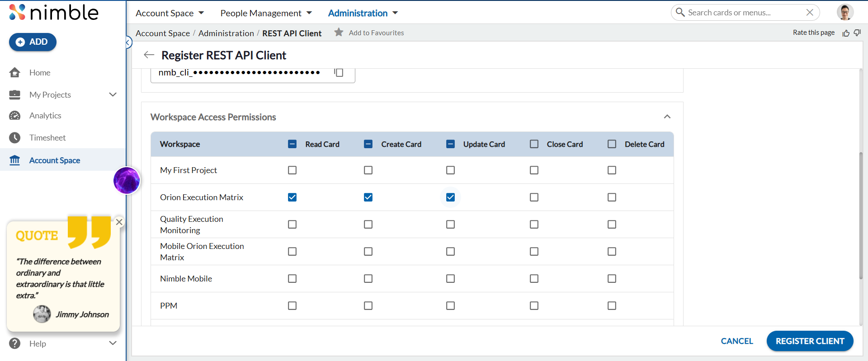Copy the client ID with copy icon

(x=339, y=72)
